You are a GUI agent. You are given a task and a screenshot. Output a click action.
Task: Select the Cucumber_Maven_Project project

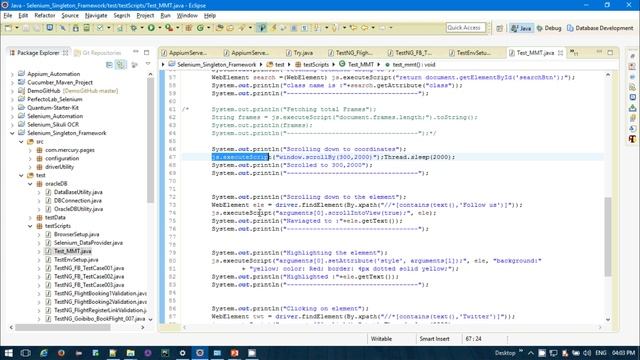[x=60, y=82]
